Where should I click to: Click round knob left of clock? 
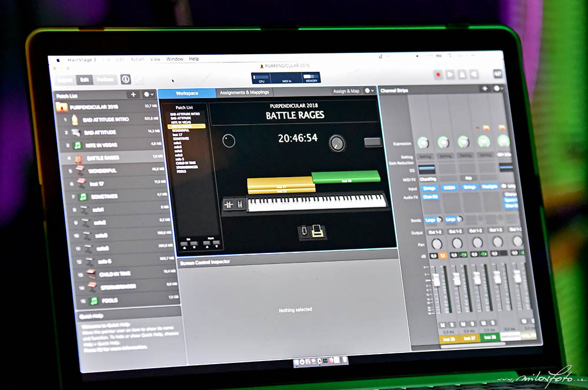coord(228,141)
